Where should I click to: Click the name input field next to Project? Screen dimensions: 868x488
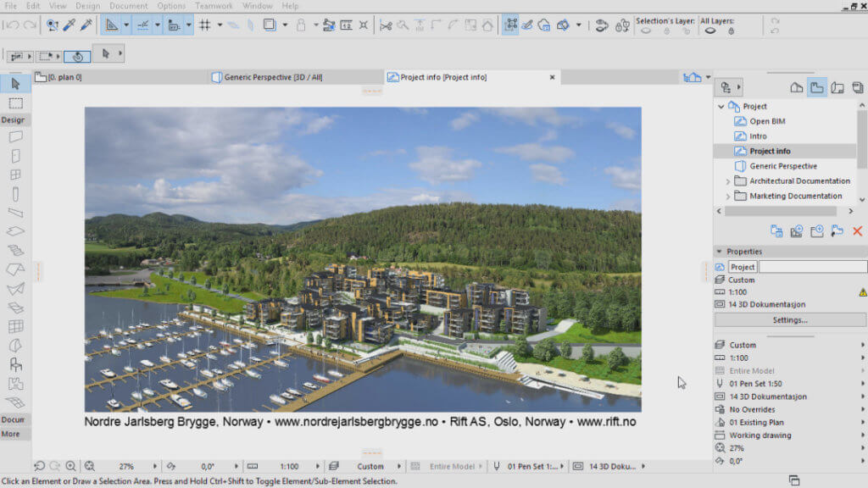pos(811,266)
